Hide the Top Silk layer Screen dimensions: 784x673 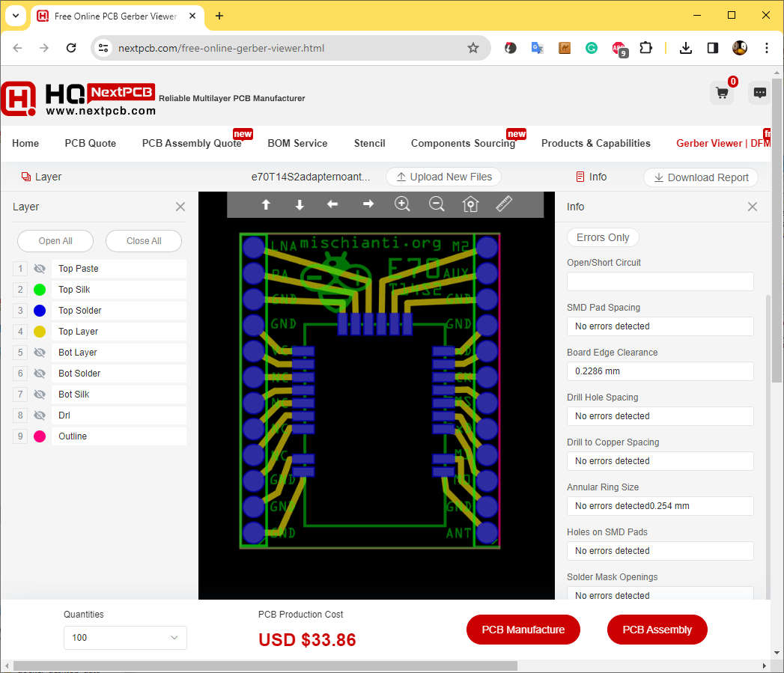point(38,289)
